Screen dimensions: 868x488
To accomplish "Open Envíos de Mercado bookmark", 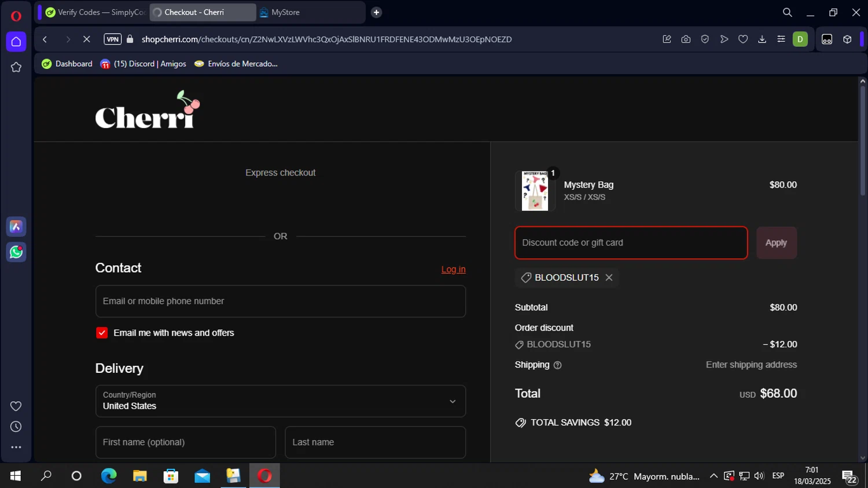I will point(236,64).
